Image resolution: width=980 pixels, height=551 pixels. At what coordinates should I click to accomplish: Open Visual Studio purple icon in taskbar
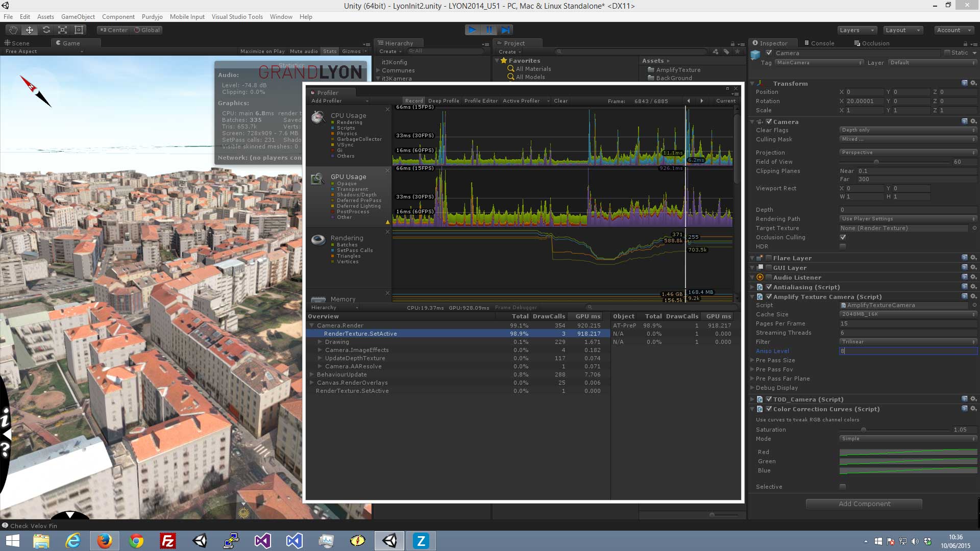pyautogui.click(x=263, y=541)
